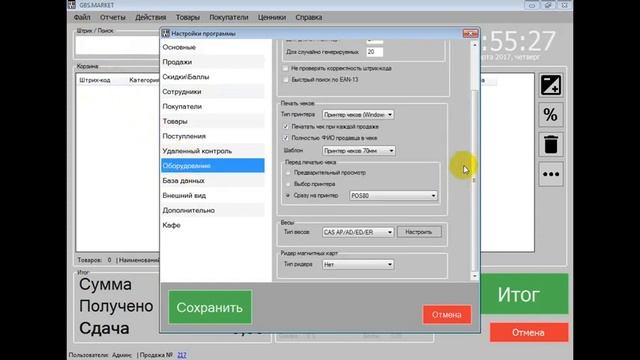Viewport: 640px width, 360px height.
Task: Open the Действия menu
Action: (x=151, y=17)
